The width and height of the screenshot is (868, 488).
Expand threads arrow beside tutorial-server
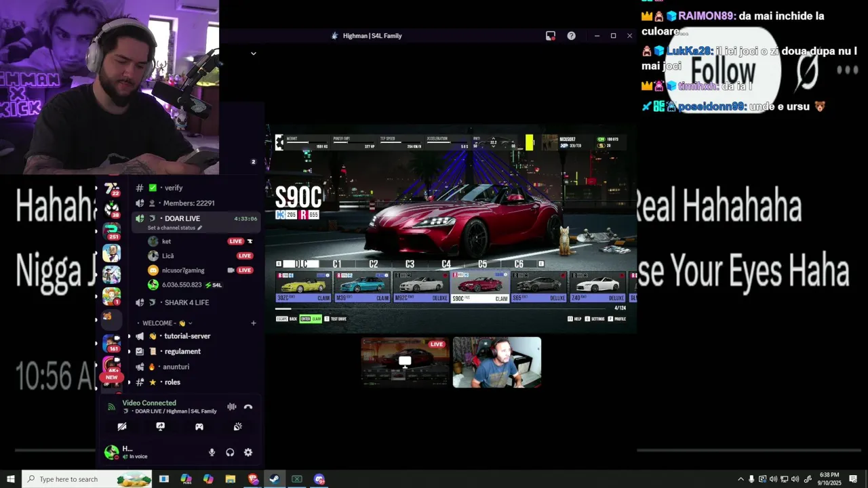coord(130,336)
